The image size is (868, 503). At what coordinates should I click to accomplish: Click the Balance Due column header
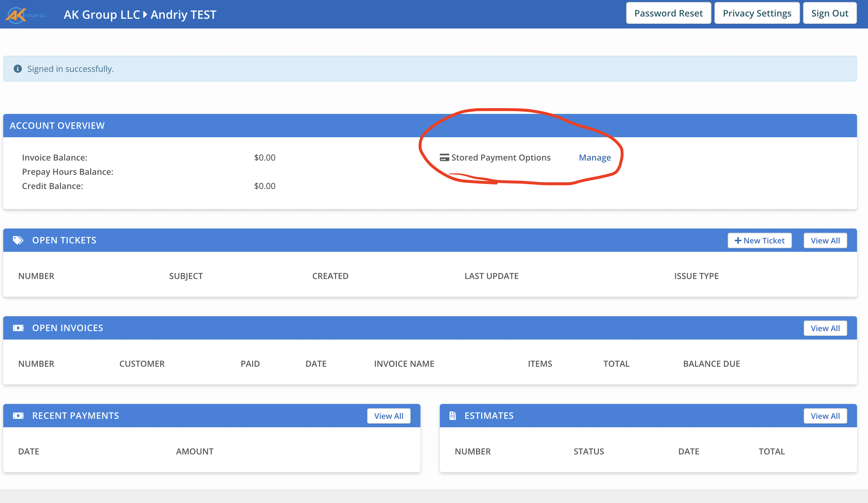coord(711,364)
